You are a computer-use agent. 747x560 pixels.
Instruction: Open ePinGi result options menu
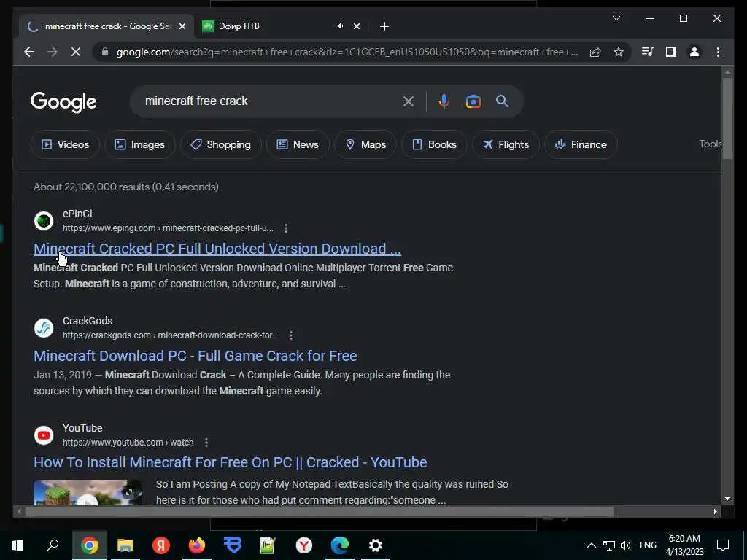tap(286, 228)
